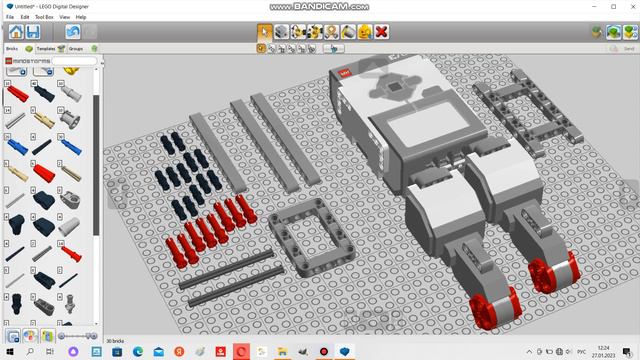Enable multiple selection sub-tool
This screenshot has height=360, width=640.
271,49
